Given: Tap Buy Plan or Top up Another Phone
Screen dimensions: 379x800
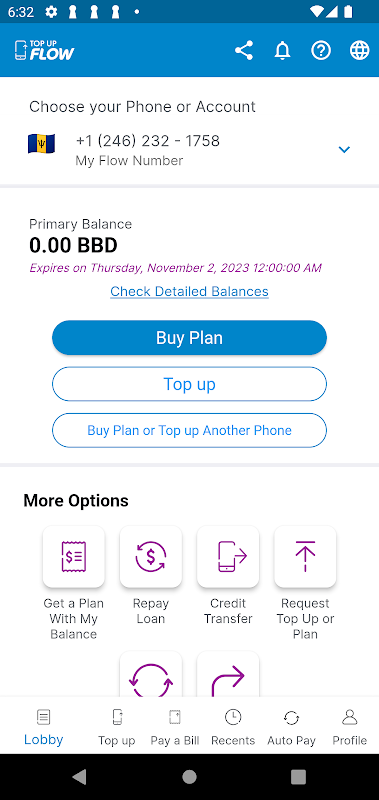Looking at the screenshot, I should coord(189,431).
